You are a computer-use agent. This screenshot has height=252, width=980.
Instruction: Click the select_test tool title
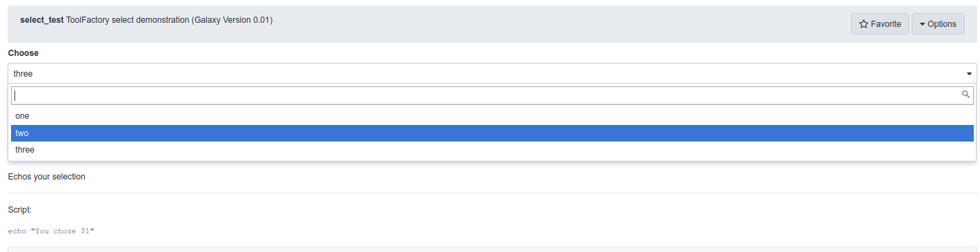[42, 21]
